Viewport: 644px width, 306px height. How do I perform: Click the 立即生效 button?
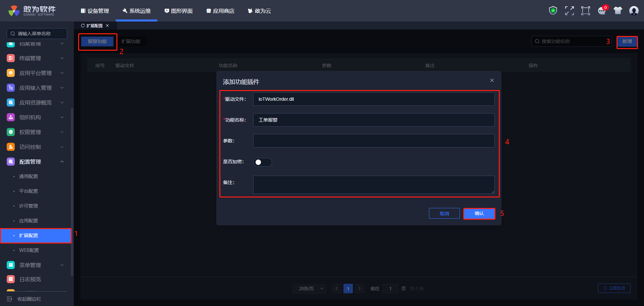point(614,288)
